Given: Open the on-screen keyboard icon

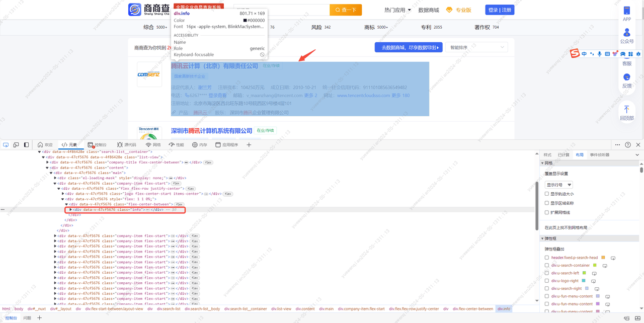Looking at the screenshot, I should [607, 52].
